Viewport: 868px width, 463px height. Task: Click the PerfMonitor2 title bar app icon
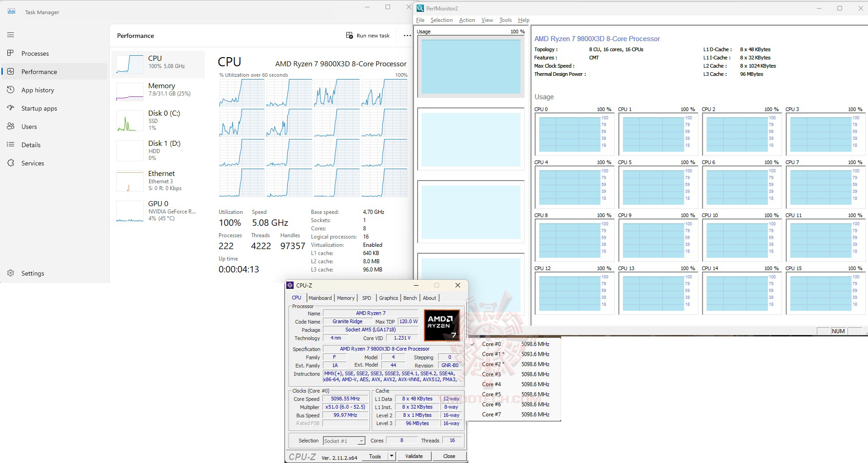420,8
